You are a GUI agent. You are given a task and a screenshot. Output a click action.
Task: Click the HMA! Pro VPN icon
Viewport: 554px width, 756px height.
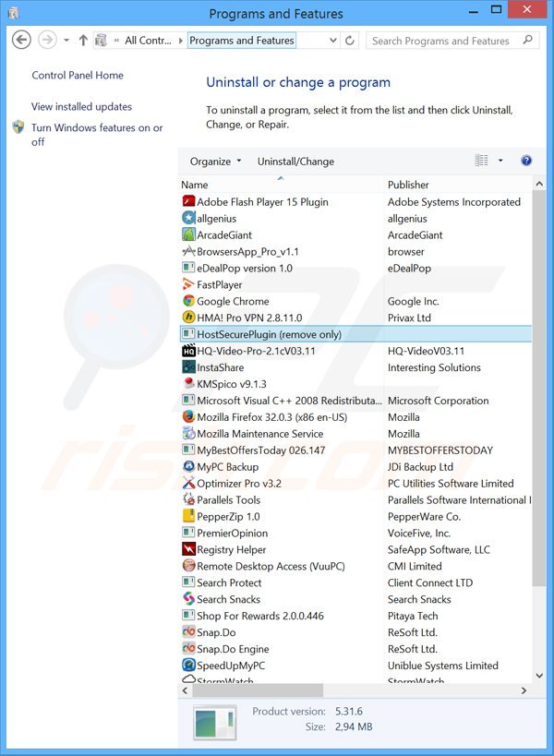coord(188,318)
